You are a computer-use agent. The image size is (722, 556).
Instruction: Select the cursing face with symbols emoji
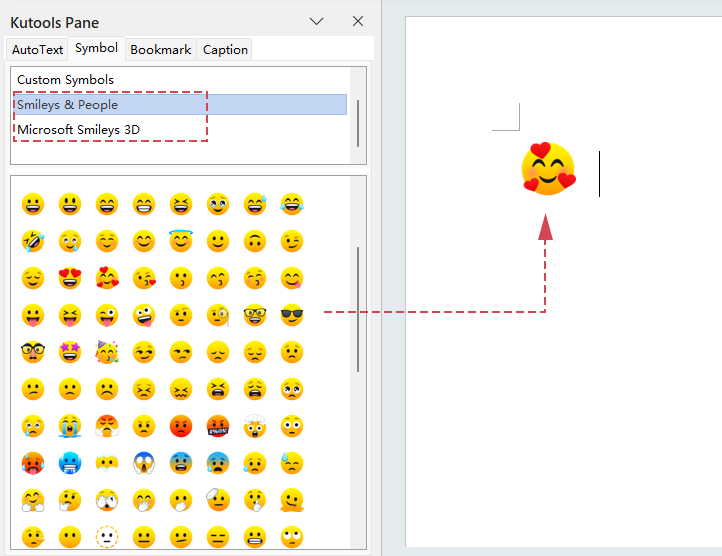[x=218, y=426]
